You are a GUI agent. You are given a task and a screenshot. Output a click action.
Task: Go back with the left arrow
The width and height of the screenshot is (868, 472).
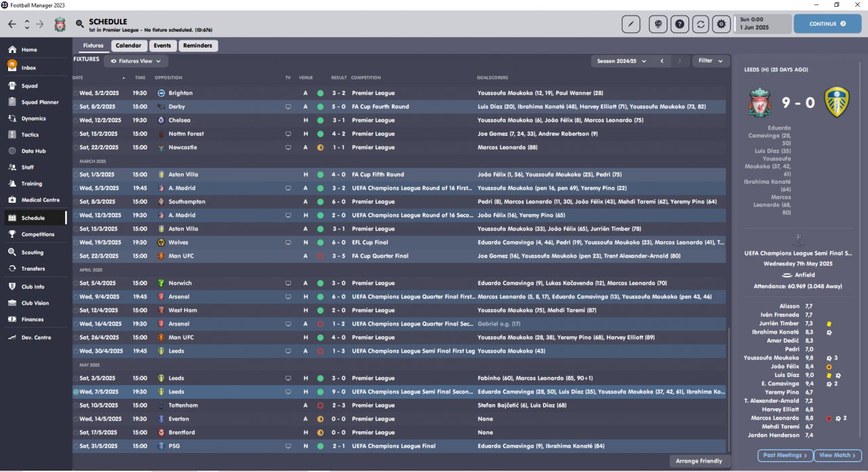tap(12, 24)
